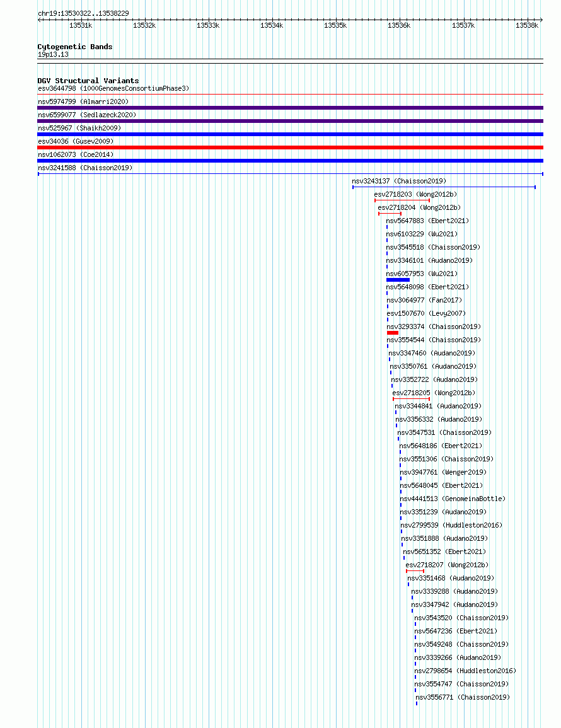Click nsv3547531 (Chaisson2019) label

pyautogui.click(x=444, y=432)
